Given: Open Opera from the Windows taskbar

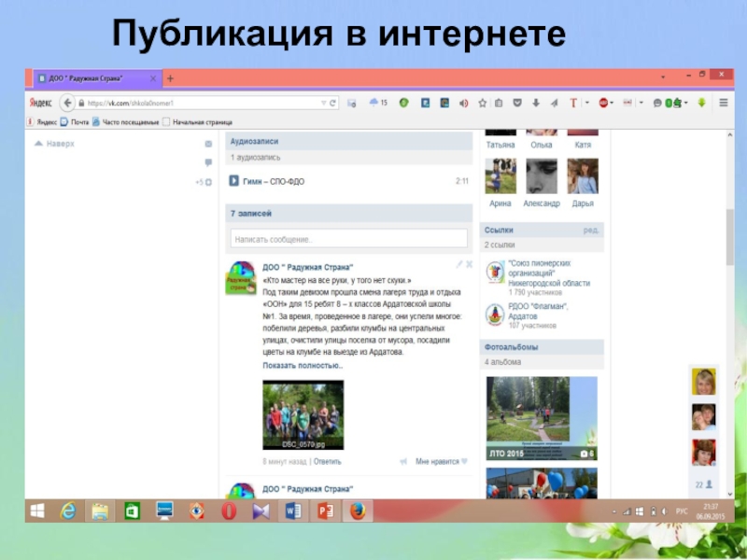Looking at the screenshot, I should pyautogui.click(x=228, y=511).
